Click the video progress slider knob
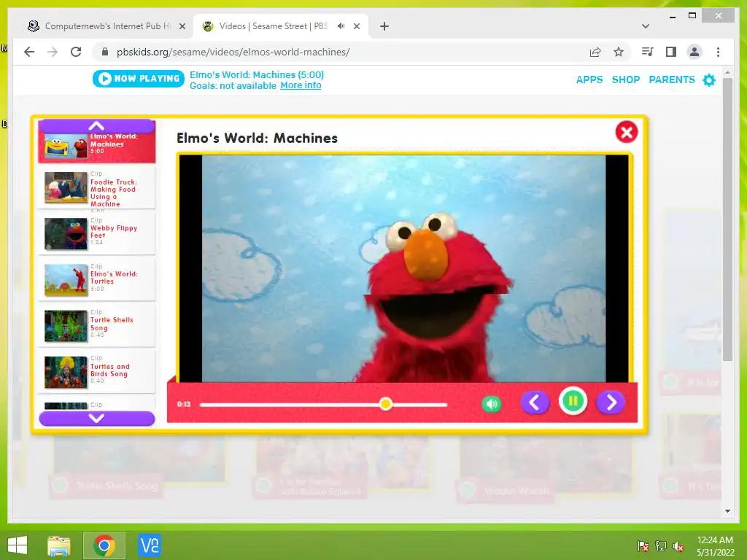747x560 pixels. (386, 404)
